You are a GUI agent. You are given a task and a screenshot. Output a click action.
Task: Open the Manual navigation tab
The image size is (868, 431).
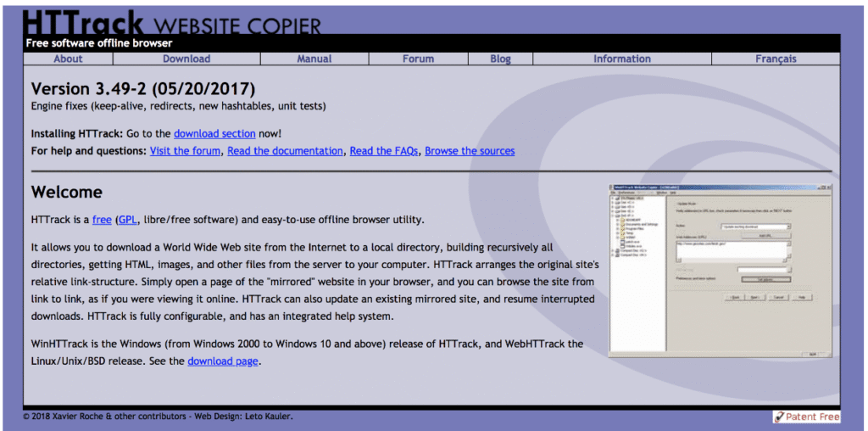point(314,59)
